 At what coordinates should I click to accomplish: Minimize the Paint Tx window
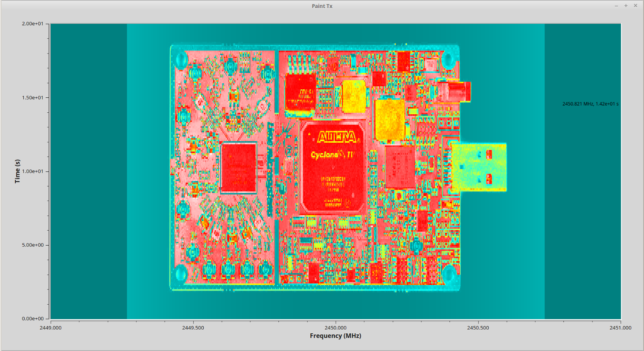click(x=616, y=6)
